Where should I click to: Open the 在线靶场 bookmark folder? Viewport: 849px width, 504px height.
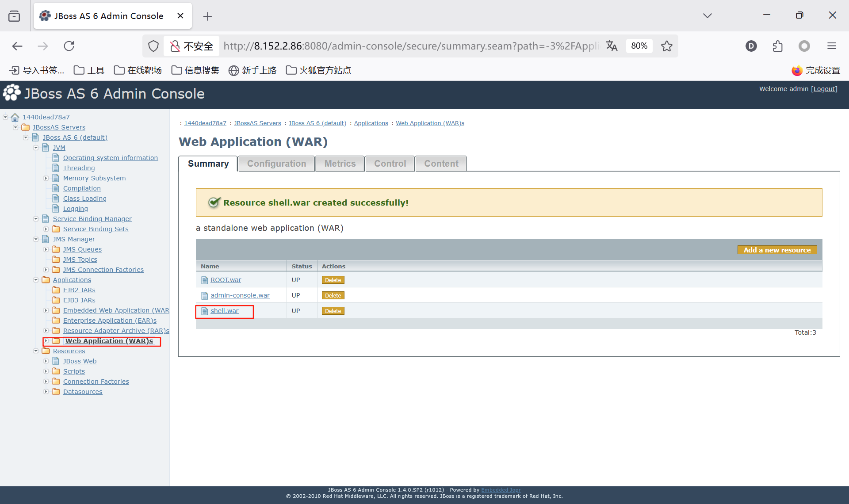138,70
